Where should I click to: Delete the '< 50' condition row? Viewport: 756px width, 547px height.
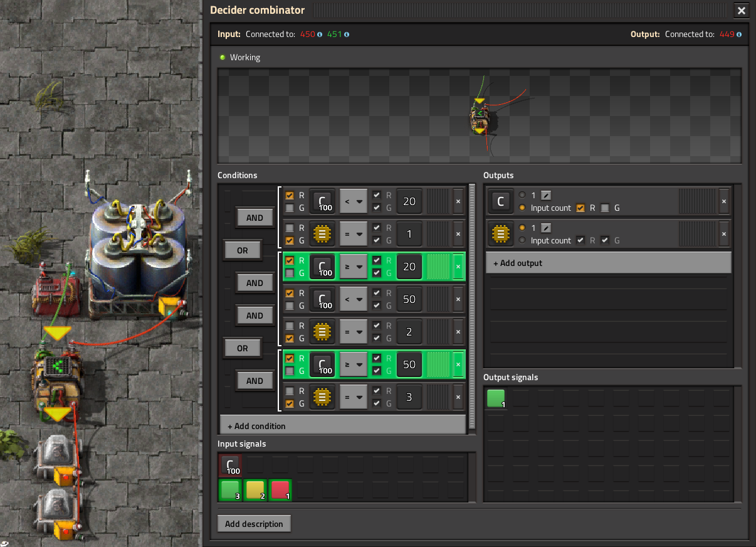coord(458,299)
